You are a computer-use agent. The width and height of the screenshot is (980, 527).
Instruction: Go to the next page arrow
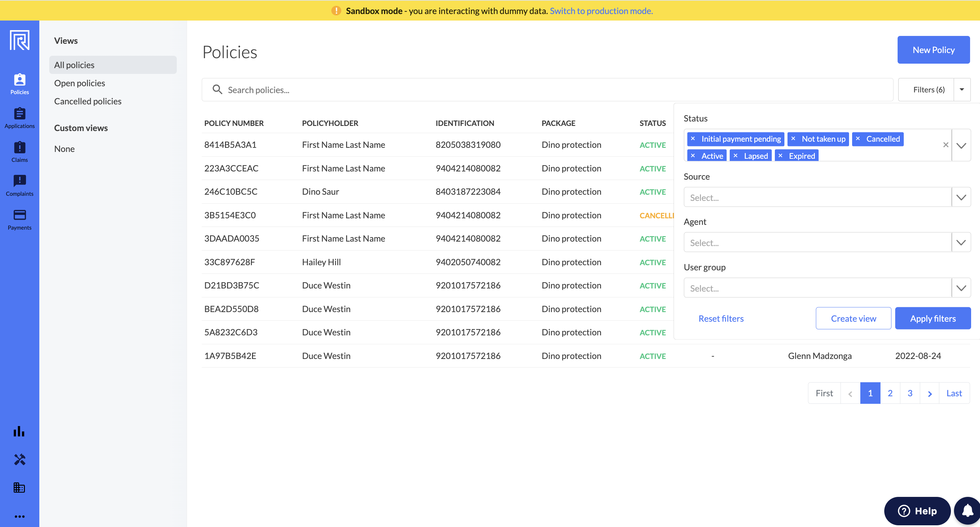pyautogui.click(x=930, y=393)
